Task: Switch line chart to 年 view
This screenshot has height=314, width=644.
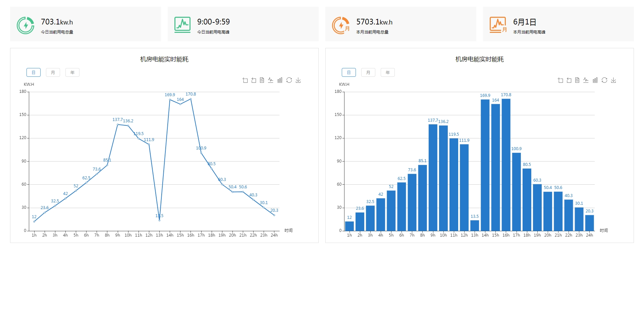Action: 72,72
